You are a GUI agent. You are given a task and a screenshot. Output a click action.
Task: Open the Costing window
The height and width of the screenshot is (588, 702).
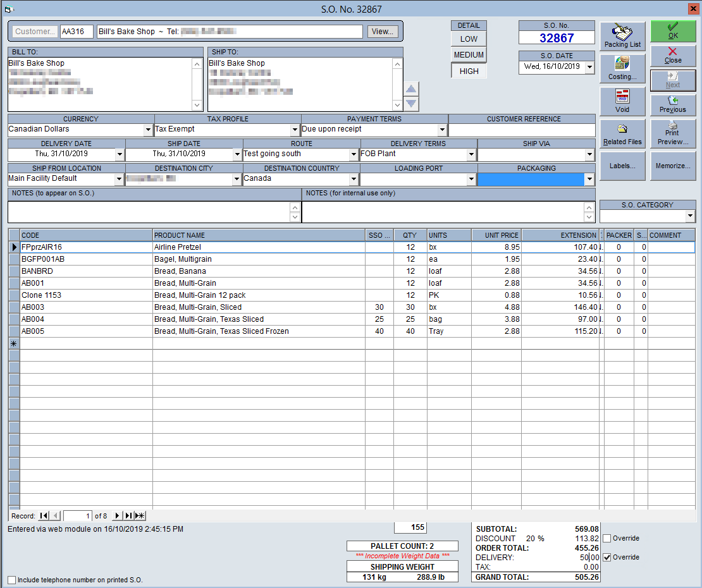622,68
